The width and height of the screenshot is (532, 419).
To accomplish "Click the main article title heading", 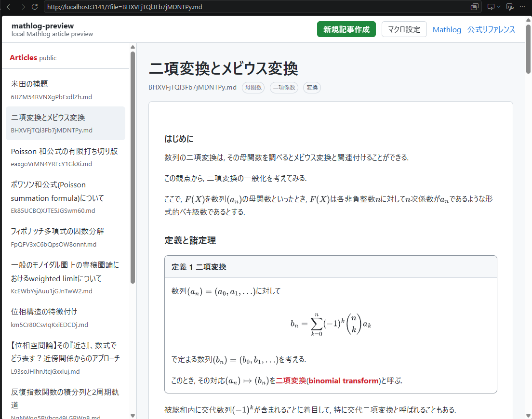I will click(x=223, y=68).
